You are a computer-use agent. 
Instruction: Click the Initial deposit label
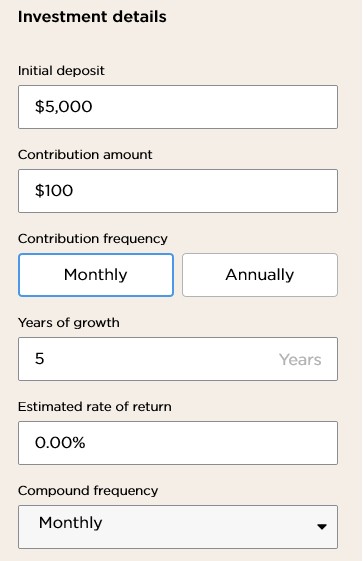coord(61,70)
